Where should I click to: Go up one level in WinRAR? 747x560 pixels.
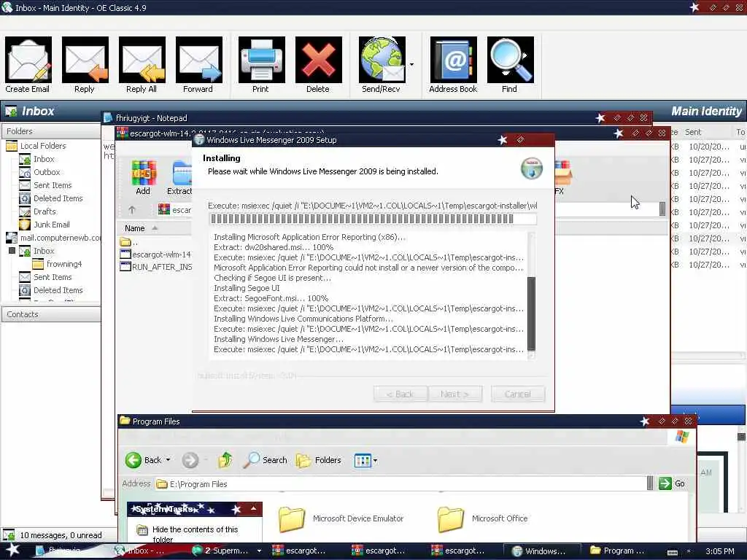(132, 209)
